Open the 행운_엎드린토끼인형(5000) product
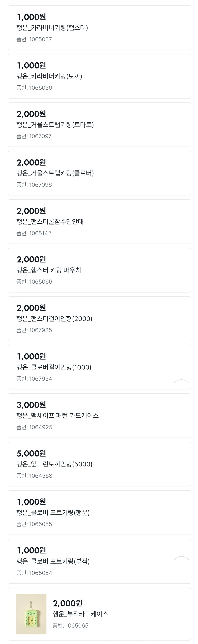 [x=54, y=464]
